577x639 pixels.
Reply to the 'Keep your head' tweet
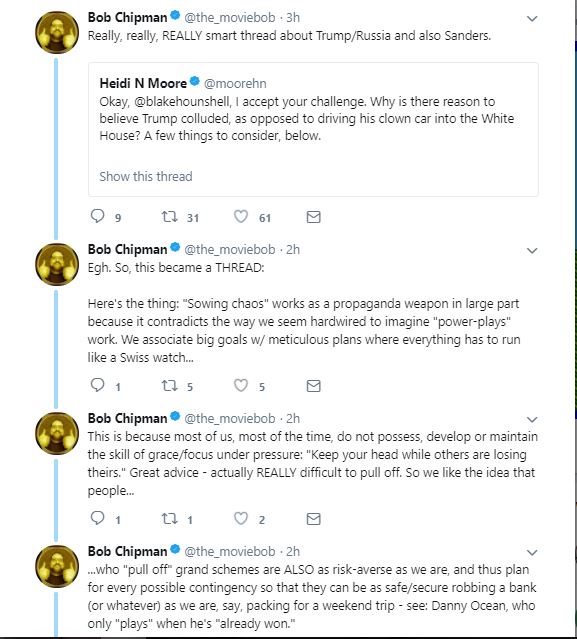coord(97,518)
